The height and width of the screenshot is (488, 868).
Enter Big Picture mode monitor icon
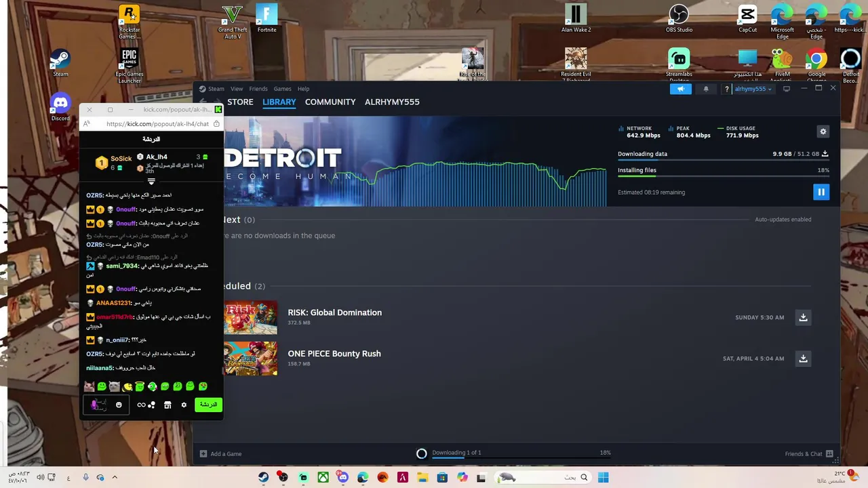pyautogui.click(x=786, y=89)
